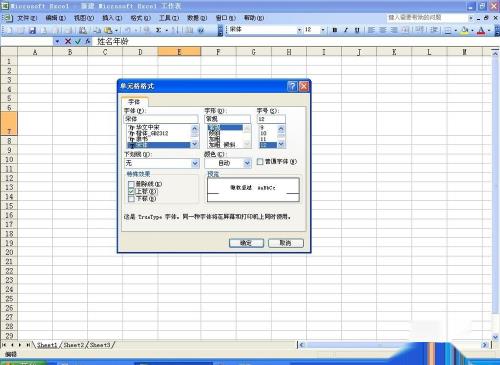Click the column E header
This screenshot has height=365, width=500.
point(179,52)
